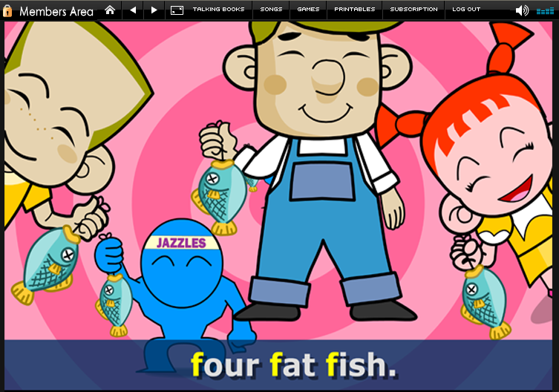Click the Members Area title
This screenshot has width=559, height=392.
click(56, 11)
